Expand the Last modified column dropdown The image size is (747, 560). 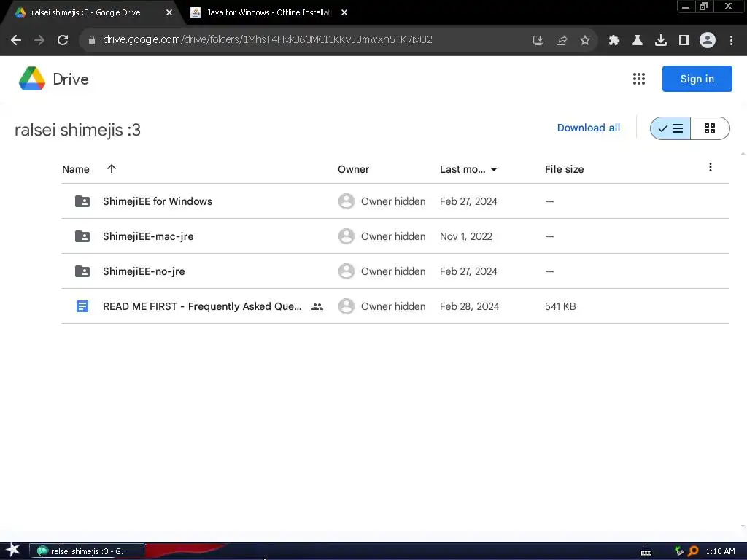[494, 169]
